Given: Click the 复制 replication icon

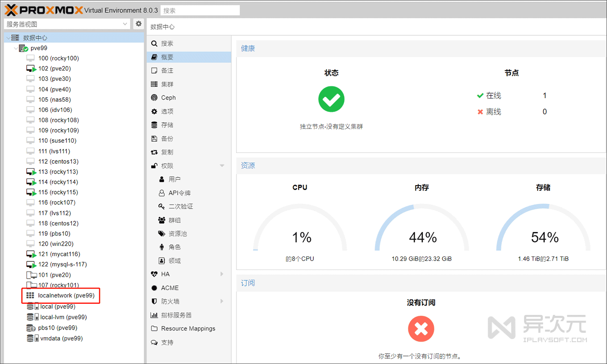Looking at the screenshot, I should click(154, 152).
